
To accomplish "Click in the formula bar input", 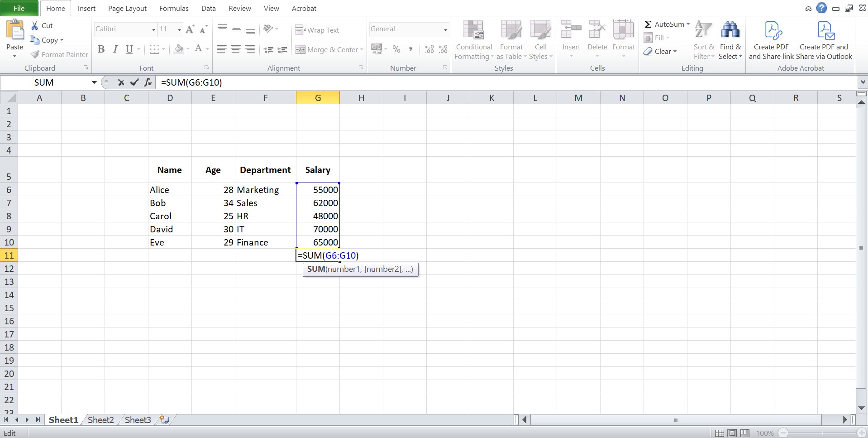I will point(506,82).
